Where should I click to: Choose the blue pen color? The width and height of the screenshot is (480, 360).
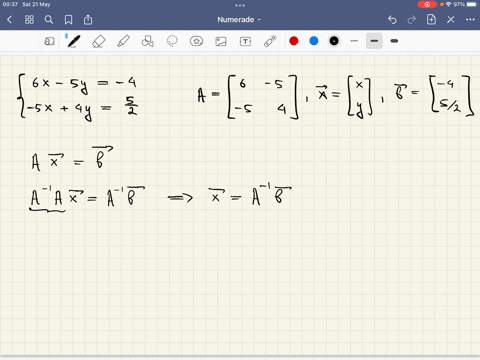coord(314,41)
